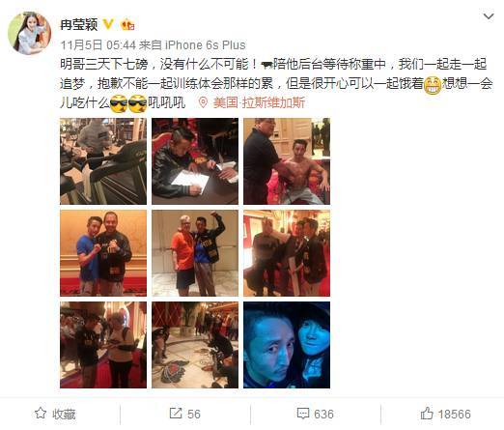Open comments icon showing 636
The height and width of the screenshot is (430, 504).
(315, 414)
